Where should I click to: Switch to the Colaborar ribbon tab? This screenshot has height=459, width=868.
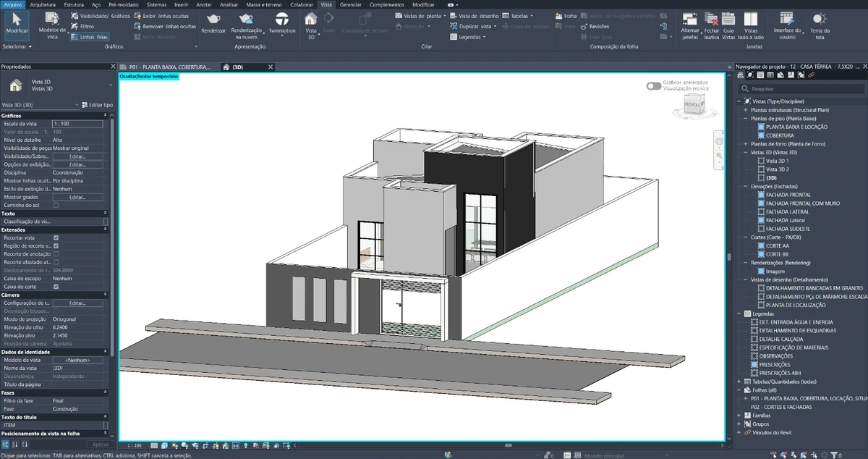tap(302, 4)
